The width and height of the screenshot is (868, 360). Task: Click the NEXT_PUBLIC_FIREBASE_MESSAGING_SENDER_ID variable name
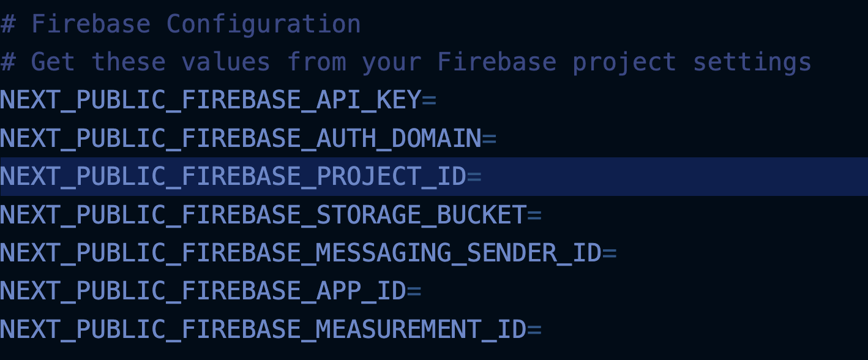301,253
